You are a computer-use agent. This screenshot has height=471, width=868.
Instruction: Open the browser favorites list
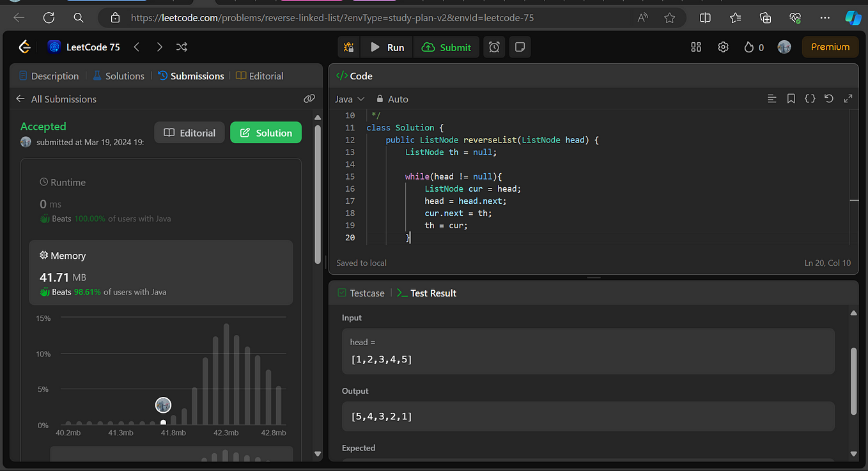click(x=735, y=18)
